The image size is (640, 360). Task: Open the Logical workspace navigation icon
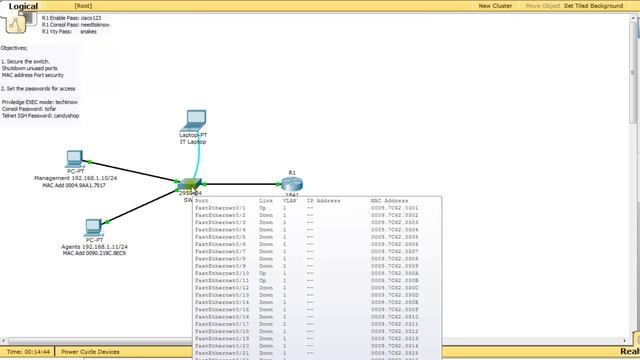click(16, 24)
